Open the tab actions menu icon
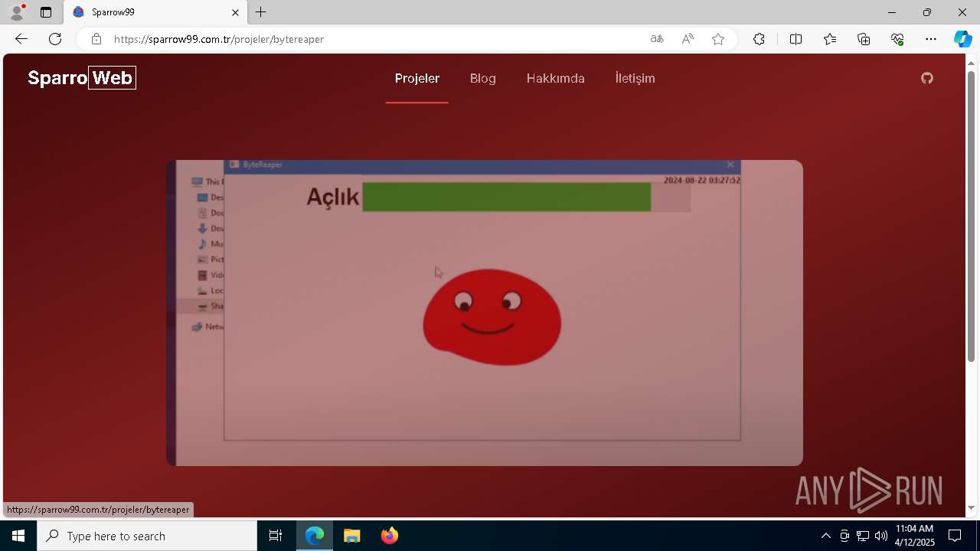The height and width of the screenshot is (551, 980). tap(46, 12)
